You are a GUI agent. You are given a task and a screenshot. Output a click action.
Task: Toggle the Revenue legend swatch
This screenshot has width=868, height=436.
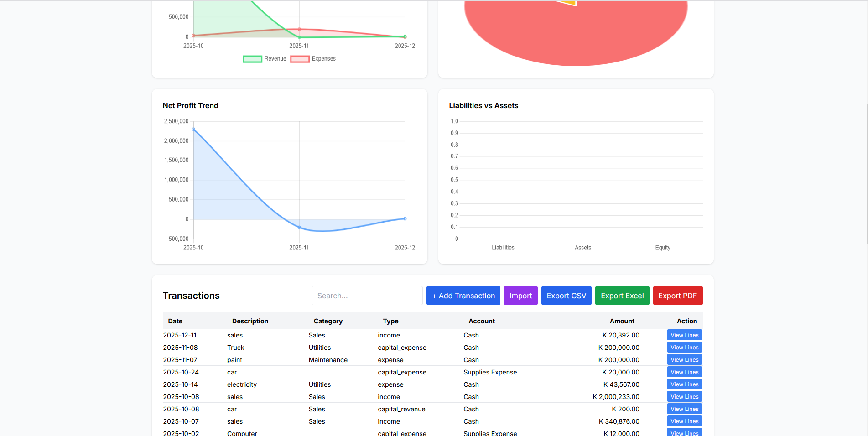tap(252, 59)
